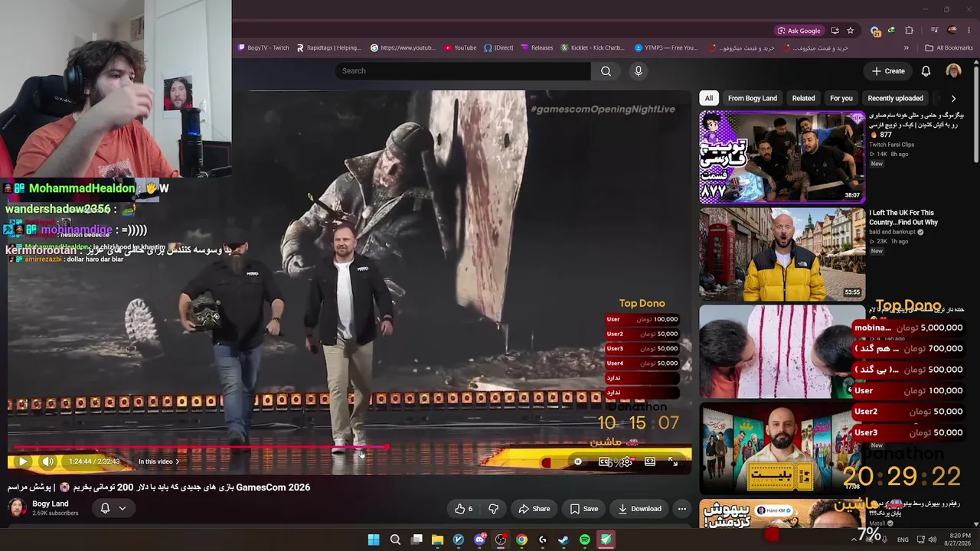Viewport: 980px width, 551px height.
Task: Open the Releases bookmark
Action: pyautogui.click(x=536, y=47)
